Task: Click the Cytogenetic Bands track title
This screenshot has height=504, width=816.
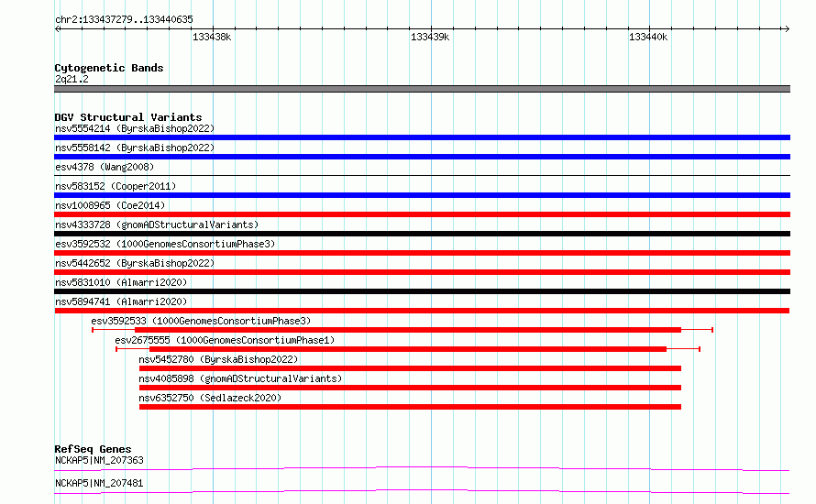Action: tap(109, 68)
